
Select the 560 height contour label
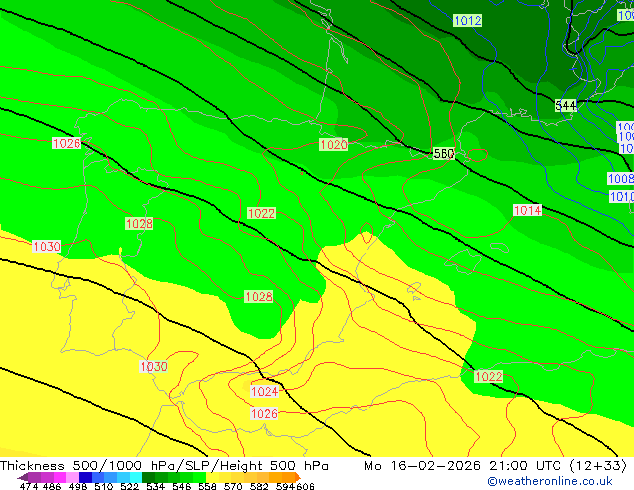point(444,154)
